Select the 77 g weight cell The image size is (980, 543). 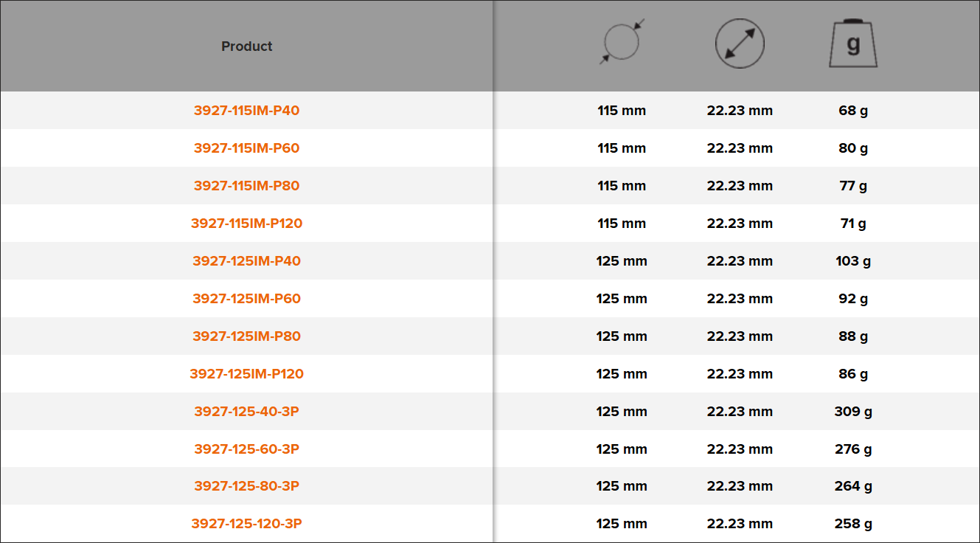(x=853, y=186)
